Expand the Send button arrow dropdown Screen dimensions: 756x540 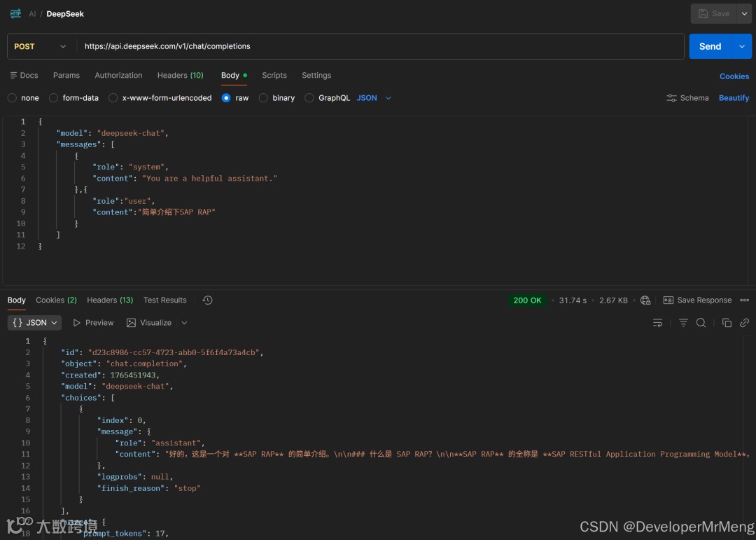point(742,46)
